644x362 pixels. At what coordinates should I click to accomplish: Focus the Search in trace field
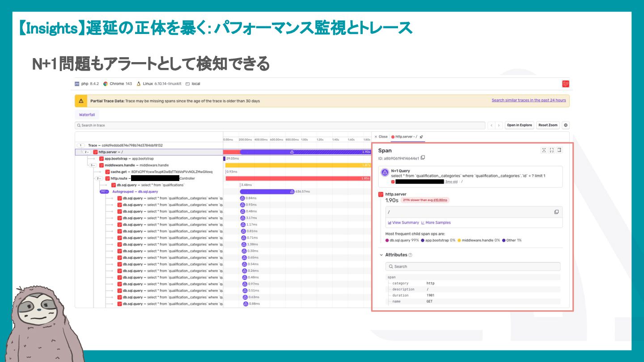[x=280, y=125]
